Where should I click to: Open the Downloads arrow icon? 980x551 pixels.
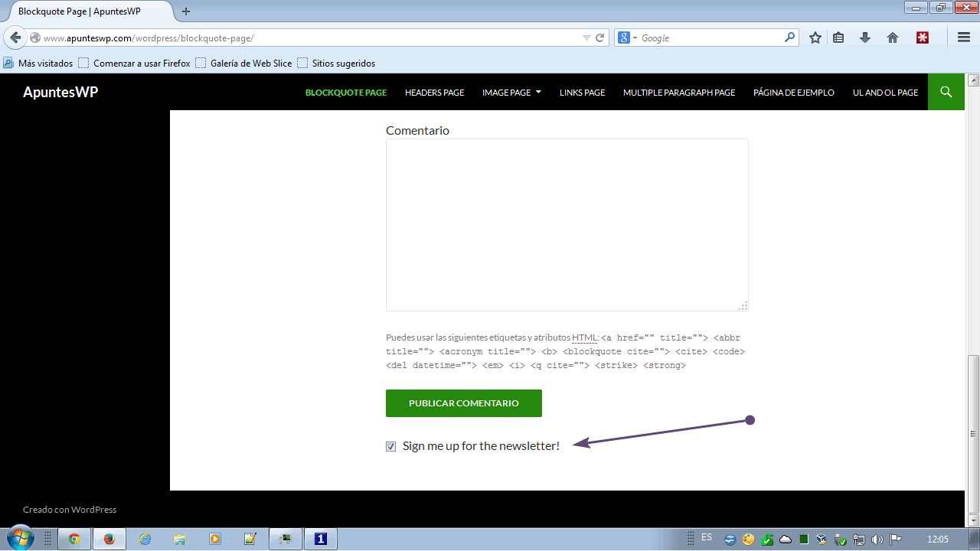[865, 37]
